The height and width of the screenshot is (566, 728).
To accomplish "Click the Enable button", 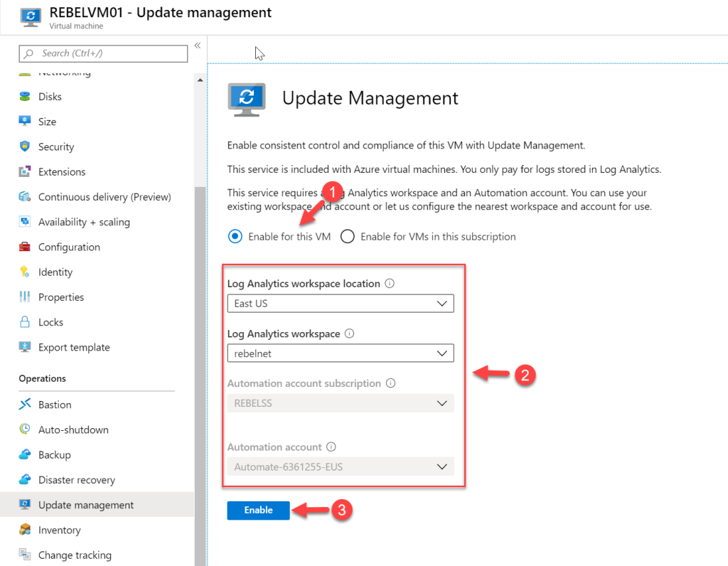I will 257,510.
